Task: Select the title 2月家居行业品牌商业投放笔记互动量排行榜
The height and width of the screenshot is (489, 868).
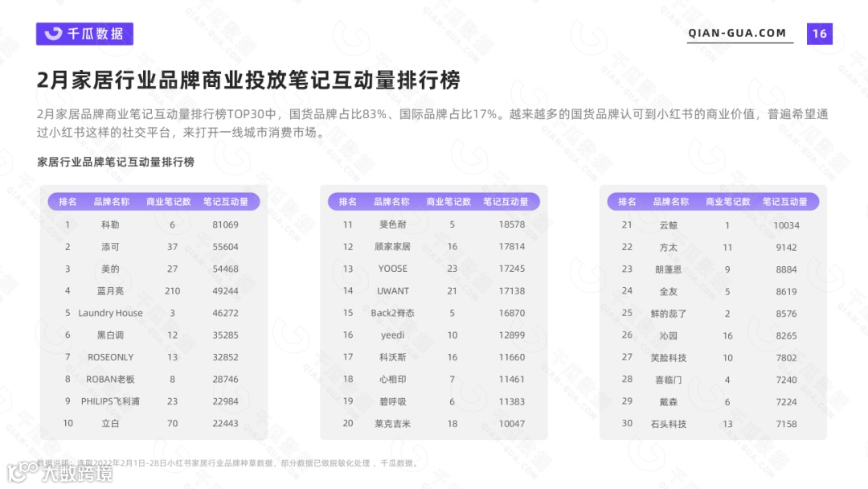Action: coord(248,80)
